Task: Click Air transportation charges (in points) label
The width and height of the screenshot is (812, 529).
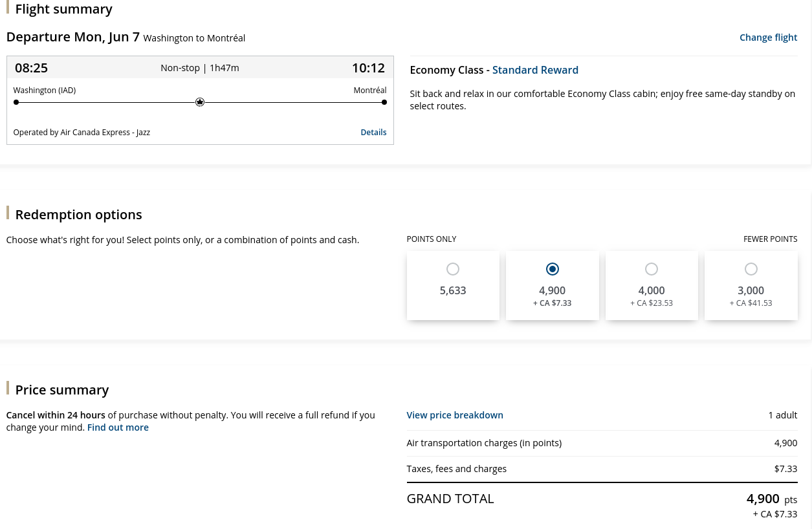Action: 484,443
